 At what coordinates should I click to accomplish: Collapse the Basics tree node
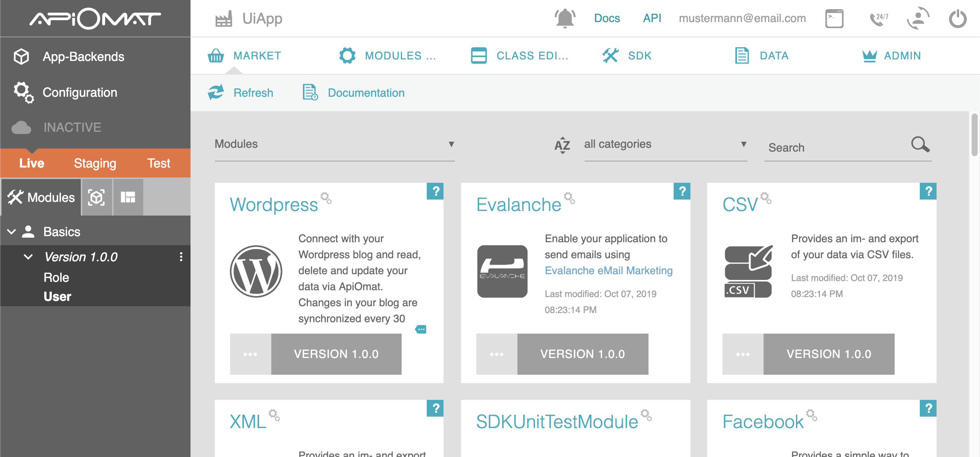(x=11, y=232)
